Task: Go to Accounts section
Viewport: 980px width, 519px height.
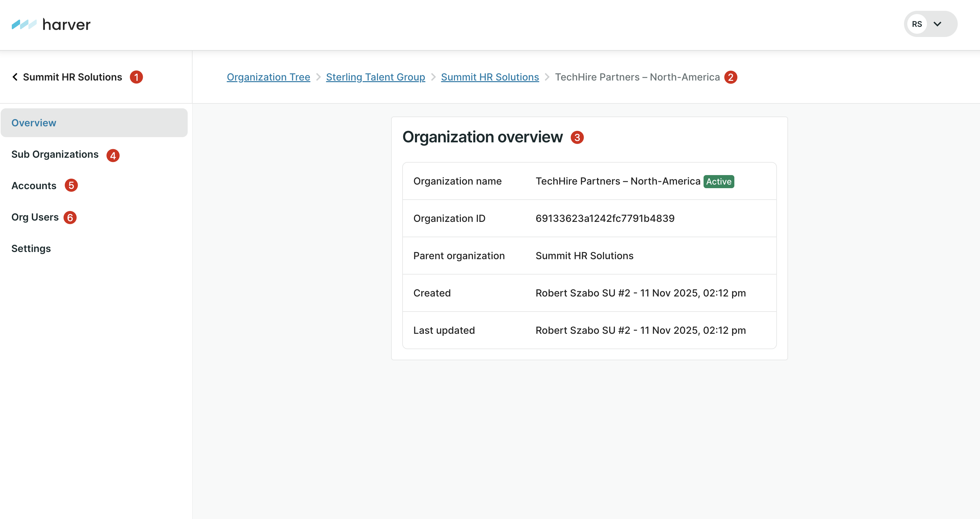Action: click(x=34, y=186)
